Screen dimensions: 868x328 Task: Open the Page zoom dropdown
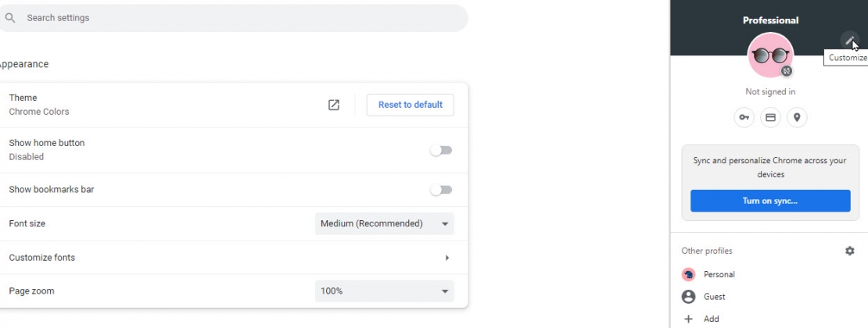tap(384, 291)
